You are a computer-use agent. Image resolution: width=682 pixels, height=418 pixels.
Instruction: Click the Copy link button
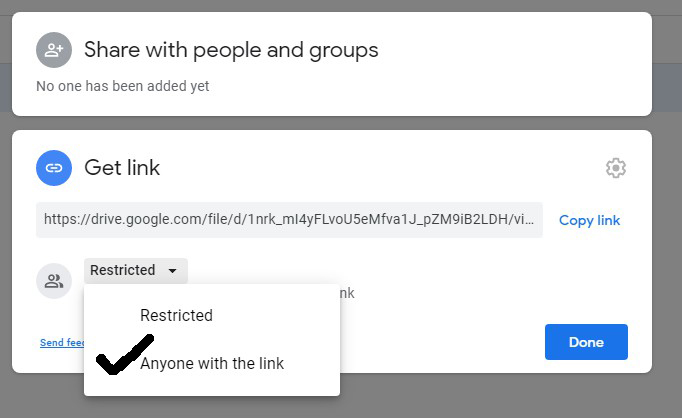click(589, 220)
